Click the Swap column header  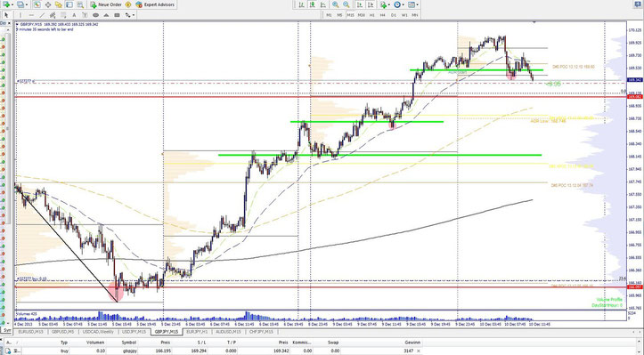333,343
